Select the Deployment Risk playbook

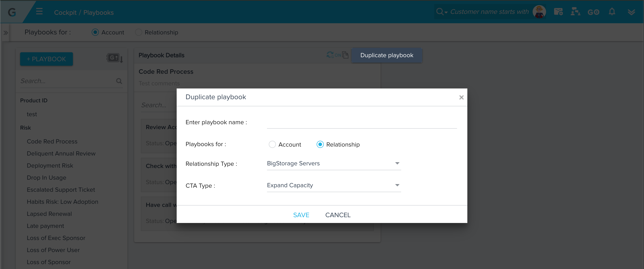(50, 165)
